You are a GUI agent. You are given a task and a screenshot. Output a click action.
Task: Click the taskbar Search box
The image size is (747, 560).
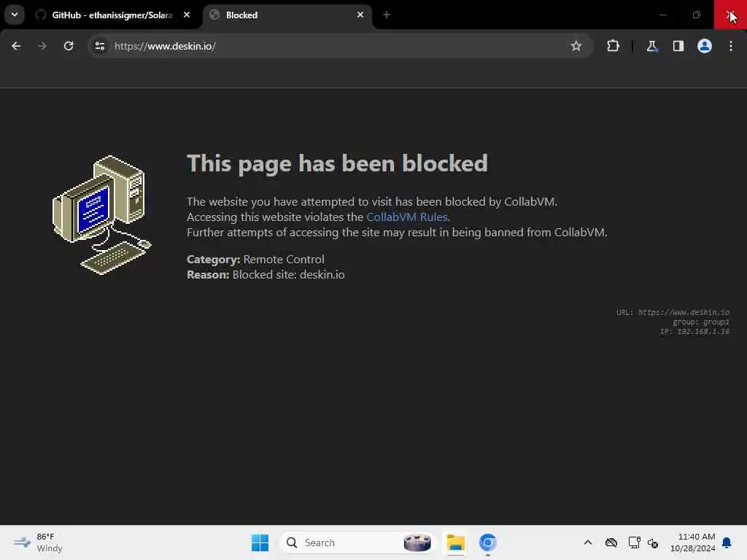point(358,542)
